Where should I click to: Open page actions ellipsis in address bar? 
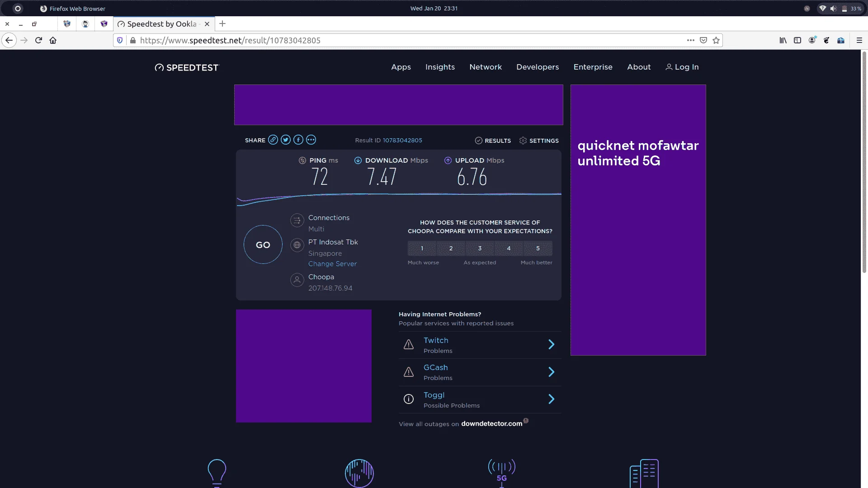click(690, 40)
